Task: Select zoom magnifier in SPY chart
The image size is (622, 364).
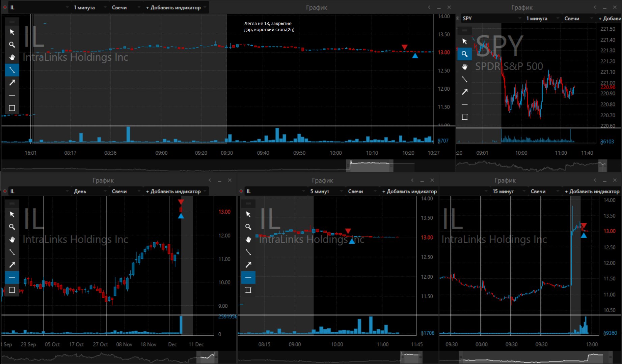Action: (x=465, y=54)
